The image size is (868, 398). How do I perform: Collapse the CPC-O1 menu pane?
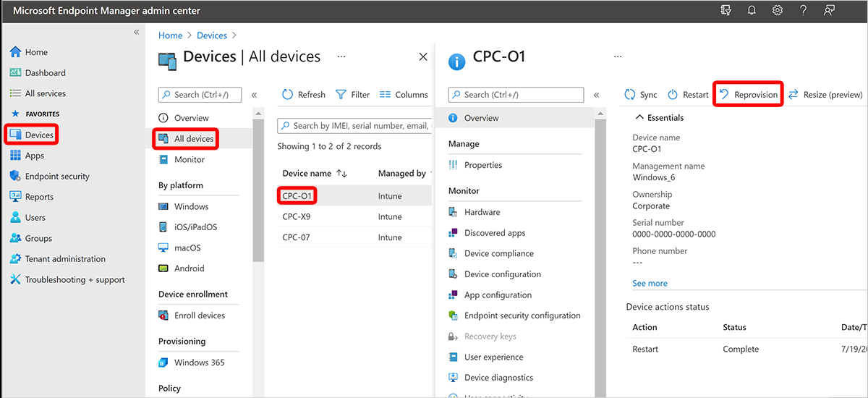(596, 95)
